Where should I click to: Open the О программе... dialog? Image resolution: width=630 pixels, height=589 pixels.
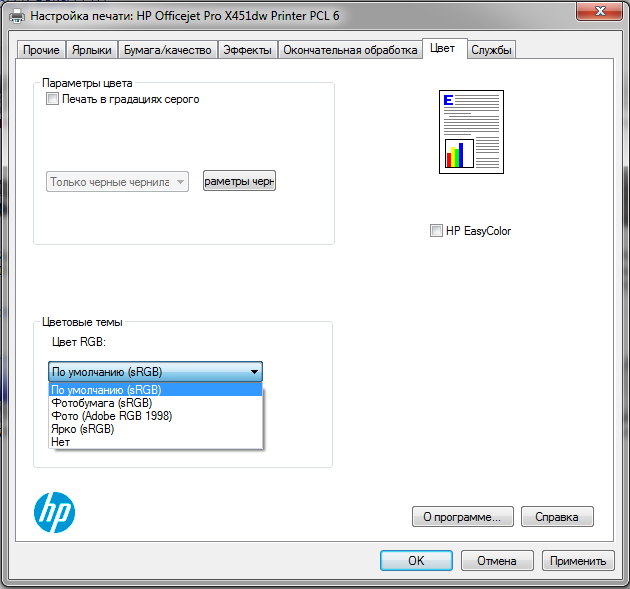462,516
